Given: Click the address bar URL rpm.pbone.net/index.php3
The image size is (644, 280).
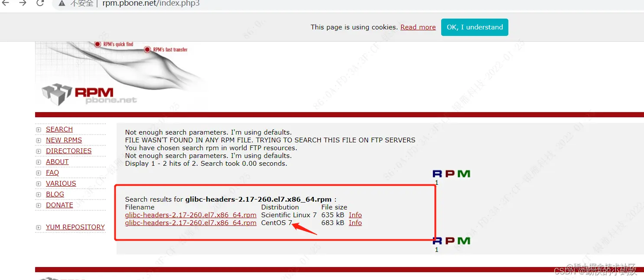Looking at the screenshot, I should coord(151,3).
